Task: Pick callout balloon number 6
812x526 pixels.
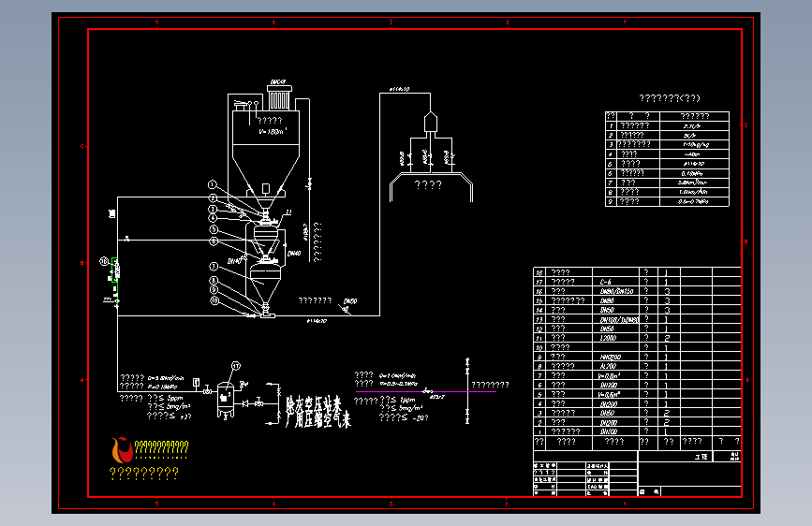Action: [x=214, y=241]
